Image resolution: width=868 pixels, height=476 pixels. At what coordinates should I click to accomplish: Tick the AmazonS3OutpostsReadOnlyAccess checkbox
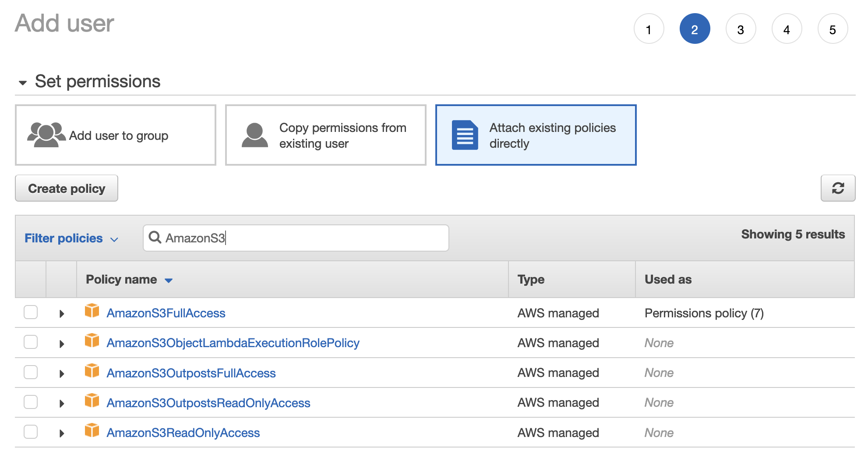[31, 402]
